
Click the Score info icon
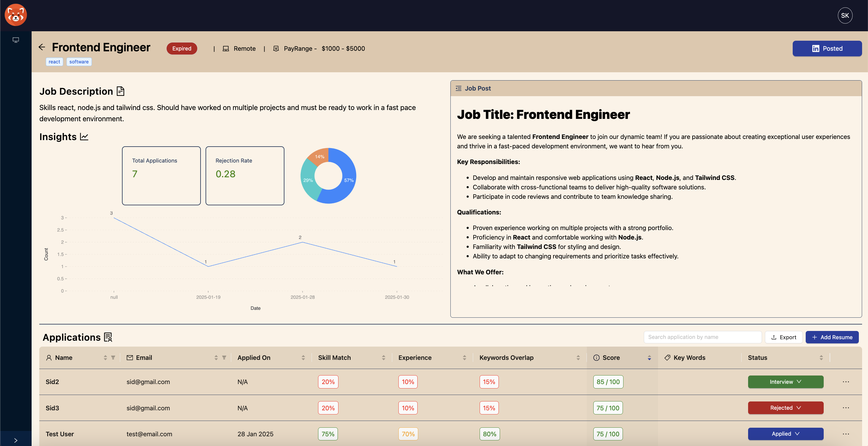click(x=596, y=358)
